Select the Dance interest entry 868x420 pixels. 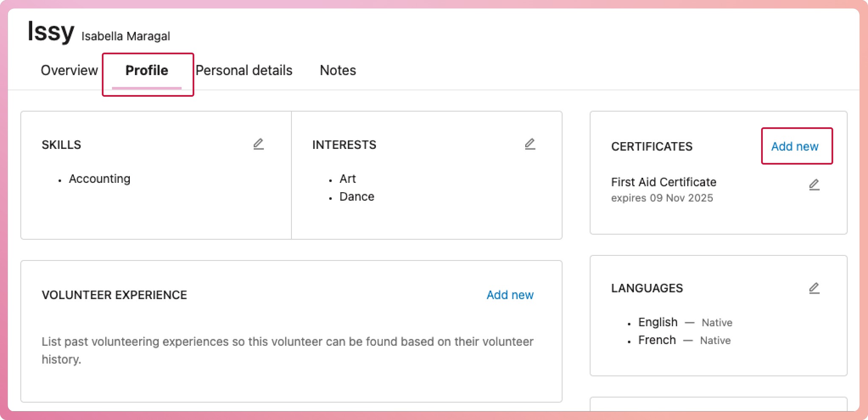357,197
